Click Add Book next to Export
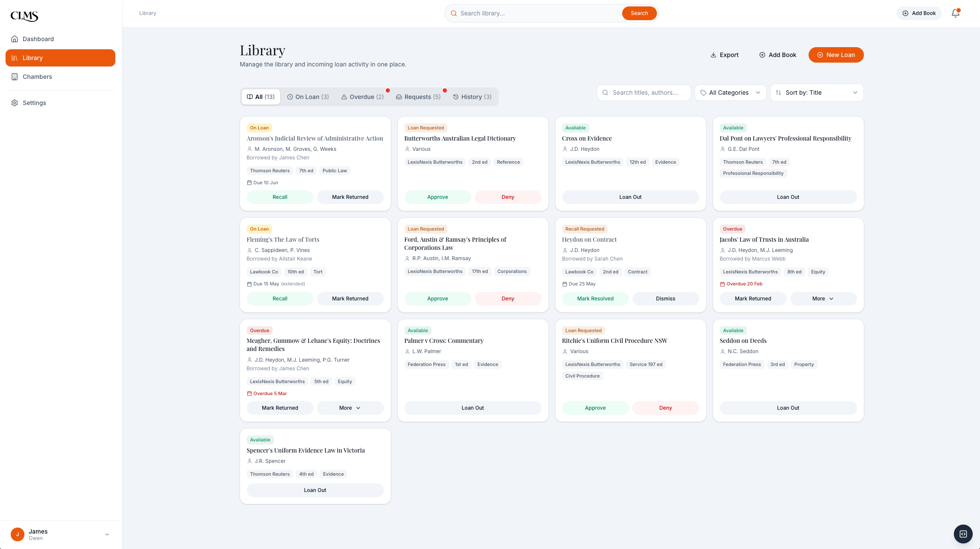This screenshot has height=549, width=980. pyautogui.click(x=778, y=55)
